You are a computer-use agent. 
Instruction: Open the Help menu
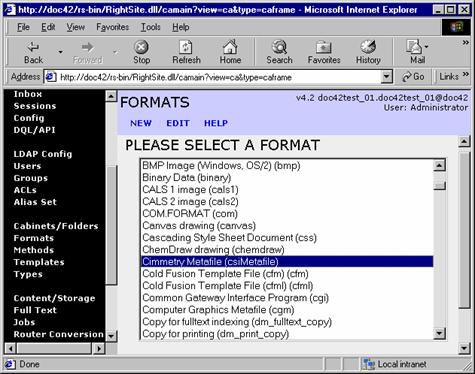[181, 27]
